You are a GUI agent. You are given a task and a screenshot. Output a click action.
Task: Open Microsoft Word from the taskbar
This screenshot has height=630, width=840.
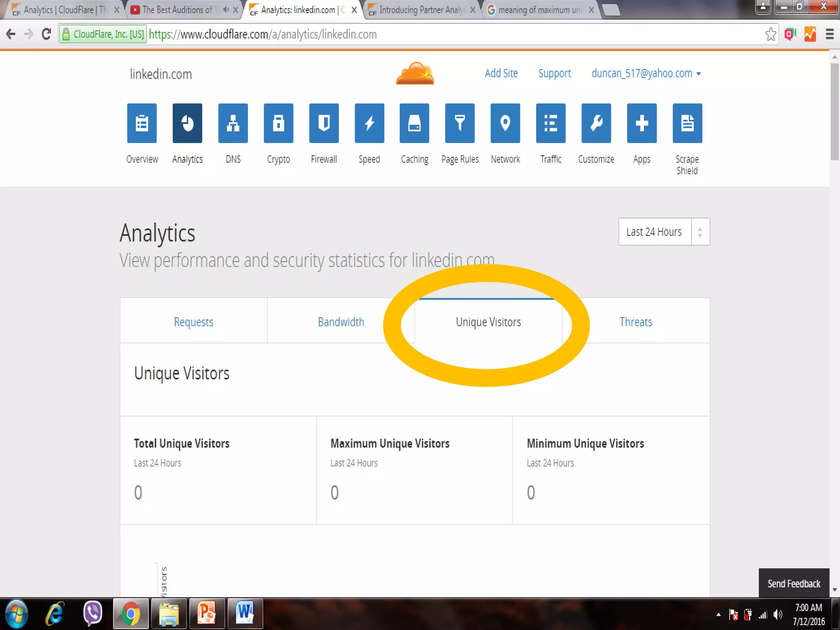[245, 614]
